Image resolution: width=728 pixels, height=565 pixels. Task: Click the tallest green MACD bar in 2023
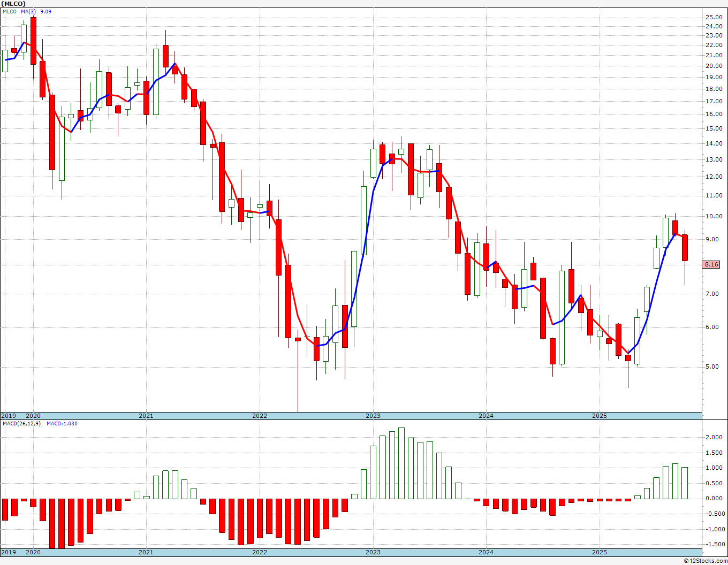tap(401, 463)
